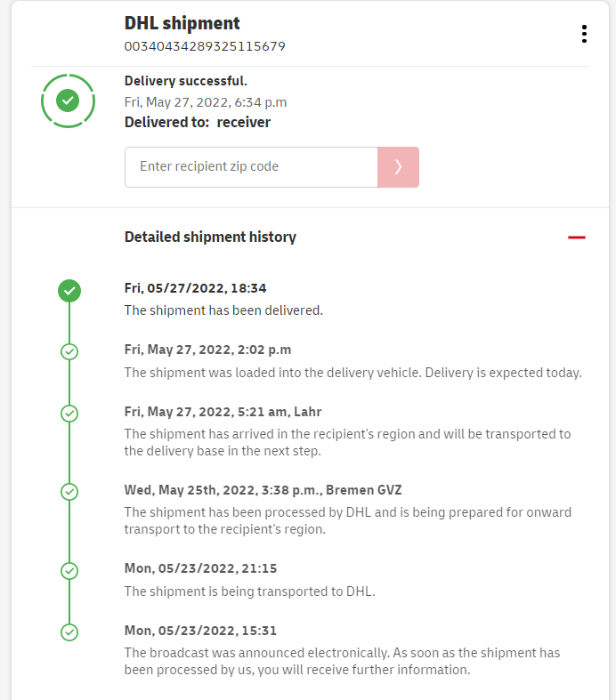The image size is (616, 700).
Task: Collapse detailed shipment history with red minus
Action: point(577,237)
